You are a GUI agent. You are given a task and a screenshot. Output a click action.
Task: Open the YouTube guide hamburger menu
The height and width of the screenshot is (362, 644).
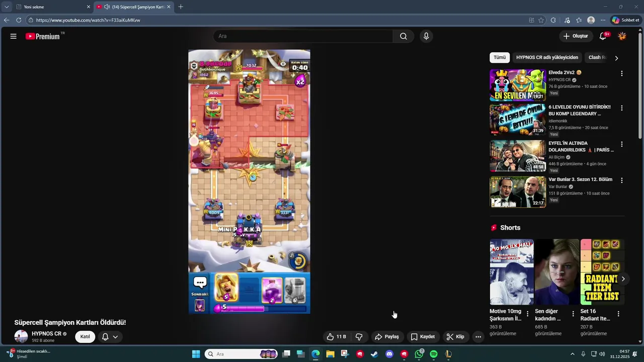coord(14,36)
